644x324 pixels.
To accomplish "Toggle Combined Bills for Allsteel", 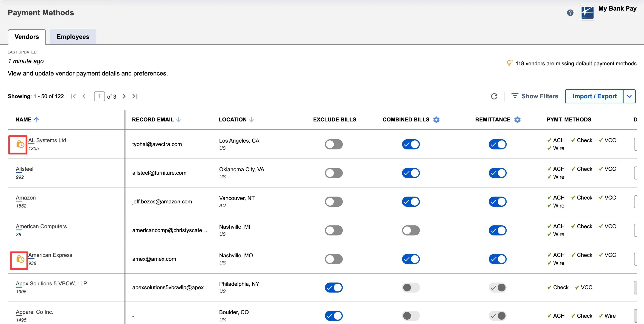I will 411,173.
